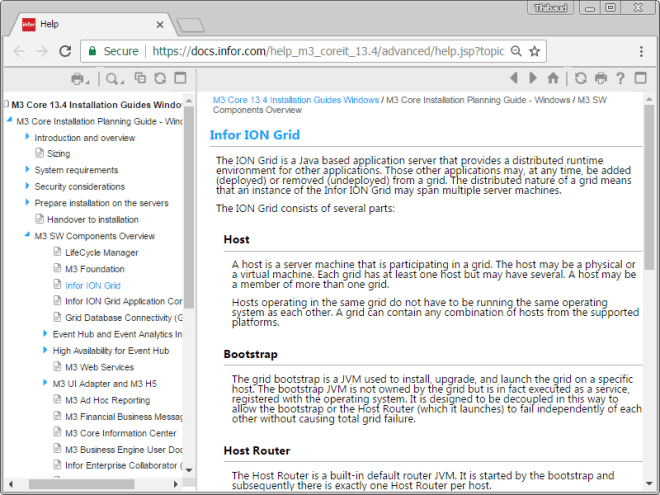Print the page using the right toolbar printer icon
Image resolution: width=660 pixels, height=495 pixels.
[x=601, y=78]
